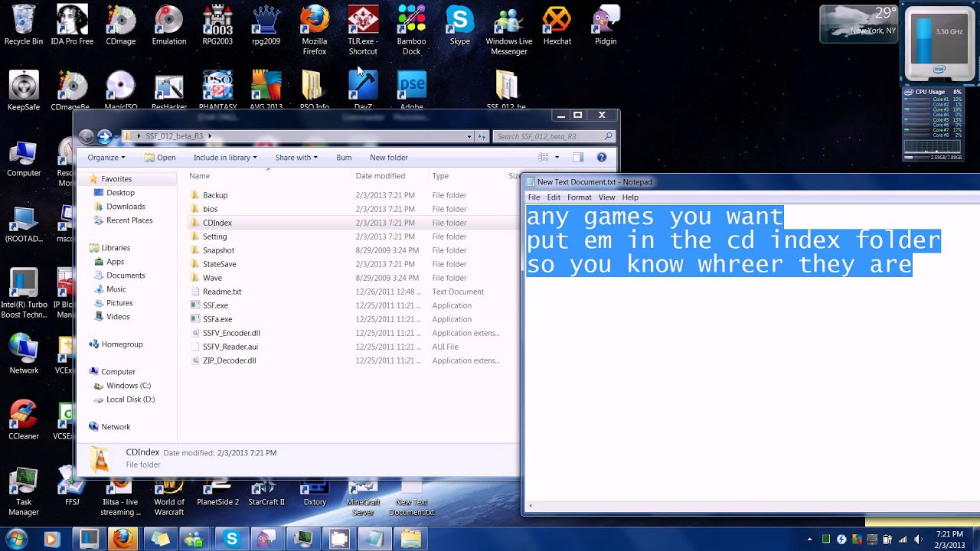Open Notepad Edit menu
The width and height of the screenshot is (980, 551).
coord(554,197)
